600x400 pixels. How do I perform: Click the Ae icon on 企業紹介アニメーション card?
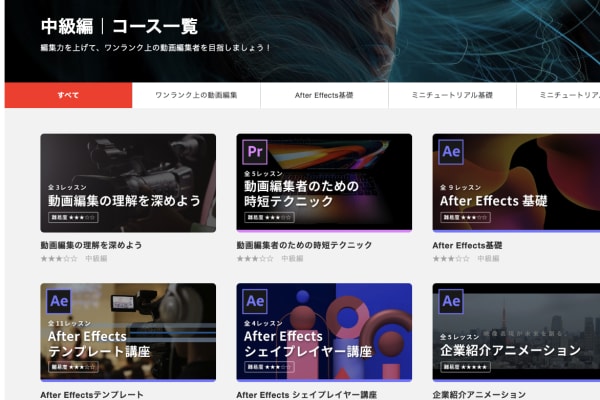point(451,301)
